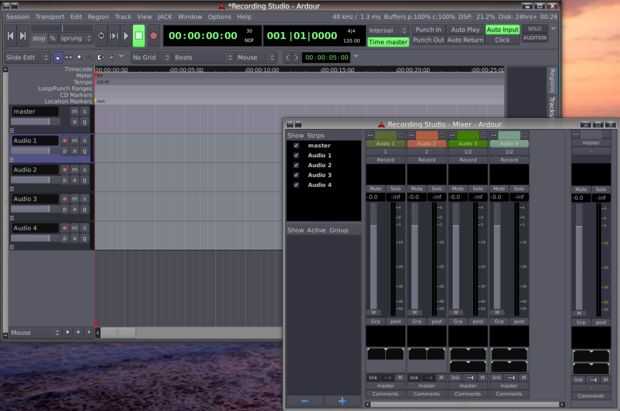Screen dimensions: 620x411
Task: Select the zoom tool in the editor toolbar
Action: click(x=79, y=58)
